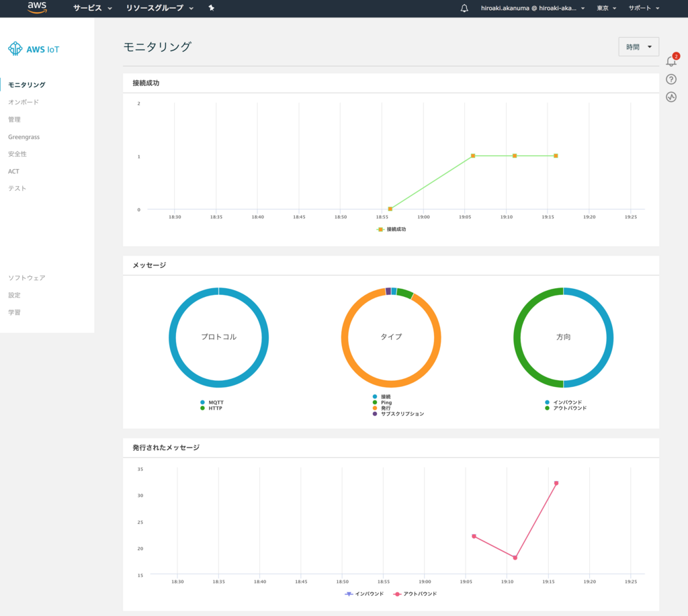688x616 pixels.
Task: Expand the サービス menu
Action: [x=93, y=8]
